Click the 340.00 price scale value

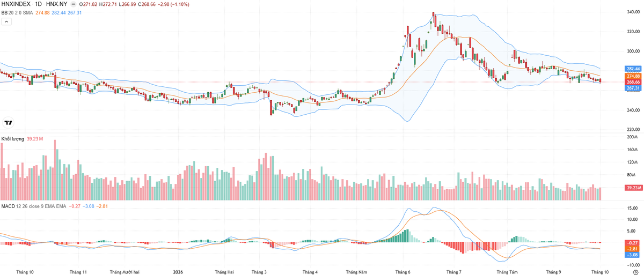pos(633,12)
